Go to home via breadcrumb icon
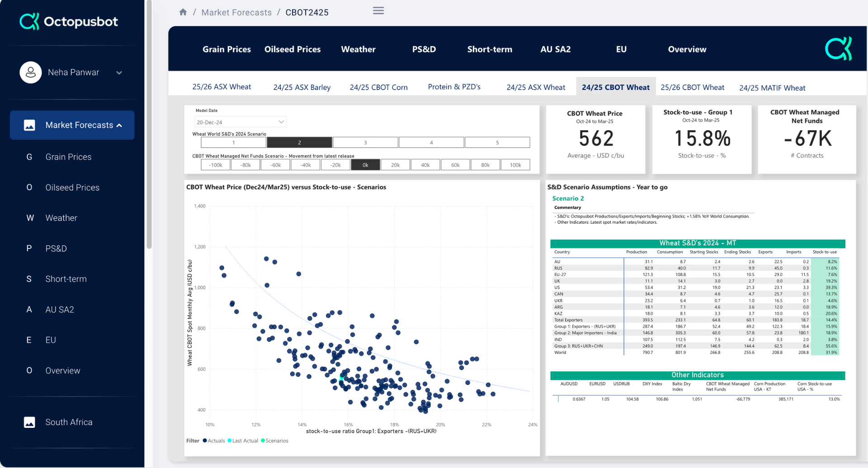This screenshot has width=868, height=468. pyautogui.click(x=183, y=12)
